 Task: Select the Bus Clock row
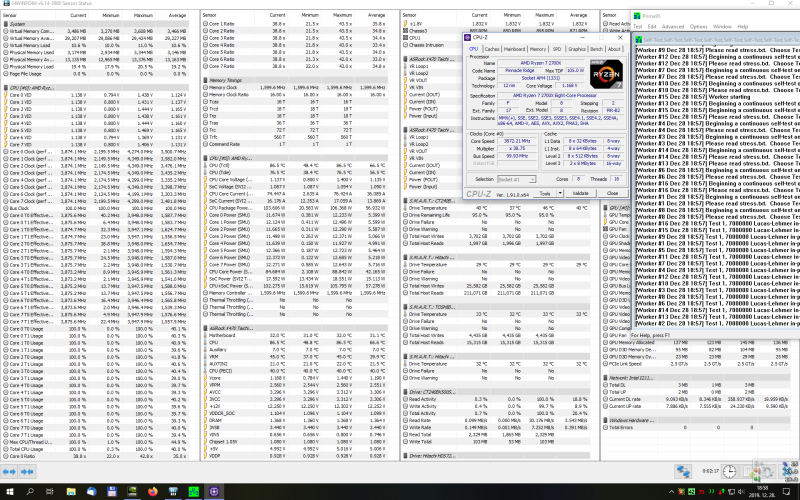pos(96,208)
